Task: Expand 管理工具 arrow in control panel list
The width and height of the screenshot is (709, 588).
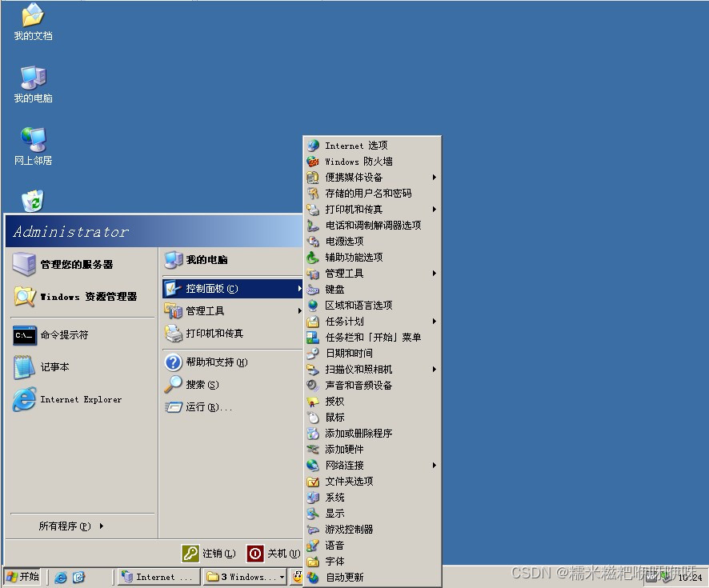Action: [x=434, y=274]
